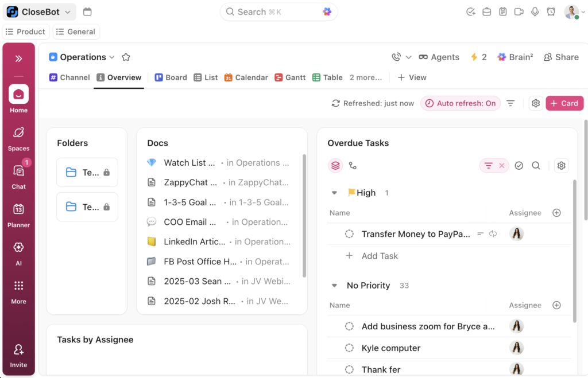
Task: Open Brain² assistant
Action: tap(515, 57)
